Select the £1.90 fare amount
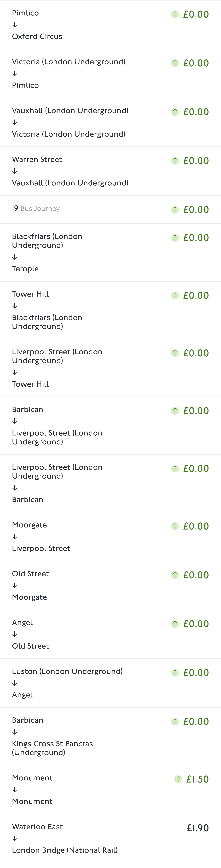This screenshot has height=868, width=221. point(198,828)
